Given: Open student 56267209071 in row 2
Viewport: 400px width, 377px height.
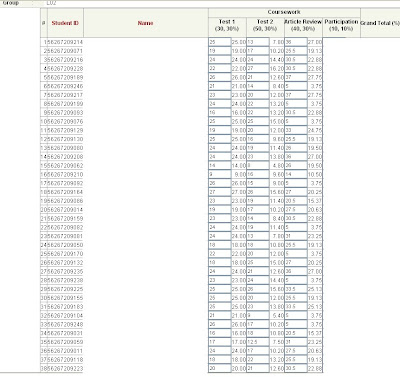Looking at the screenshot, I should (x=65, y=51).
